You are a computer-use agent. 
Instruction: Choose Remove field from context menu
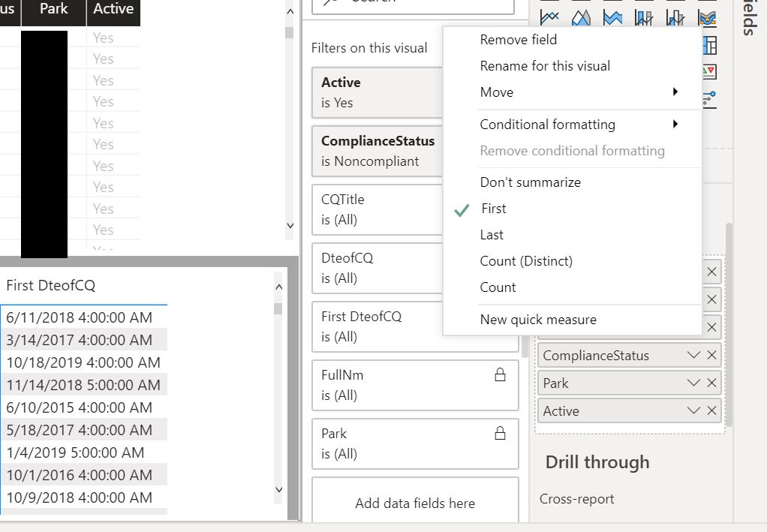coord(573,40)
